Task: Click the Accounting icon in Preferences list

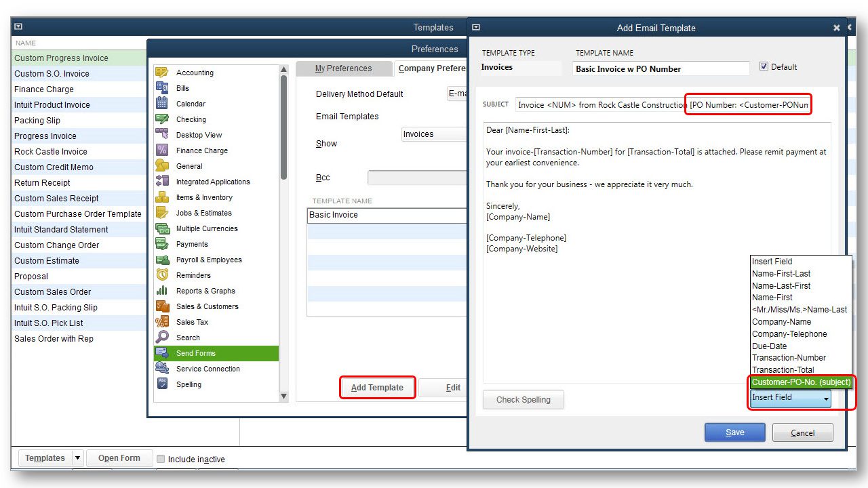Action: tap(162, 73)
